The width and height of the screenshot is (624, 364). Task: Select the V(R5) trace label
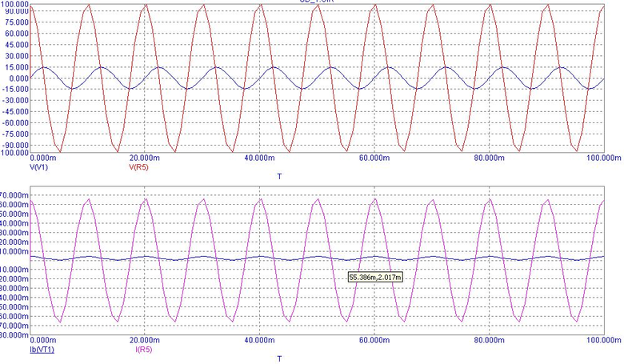pos(138,167)
